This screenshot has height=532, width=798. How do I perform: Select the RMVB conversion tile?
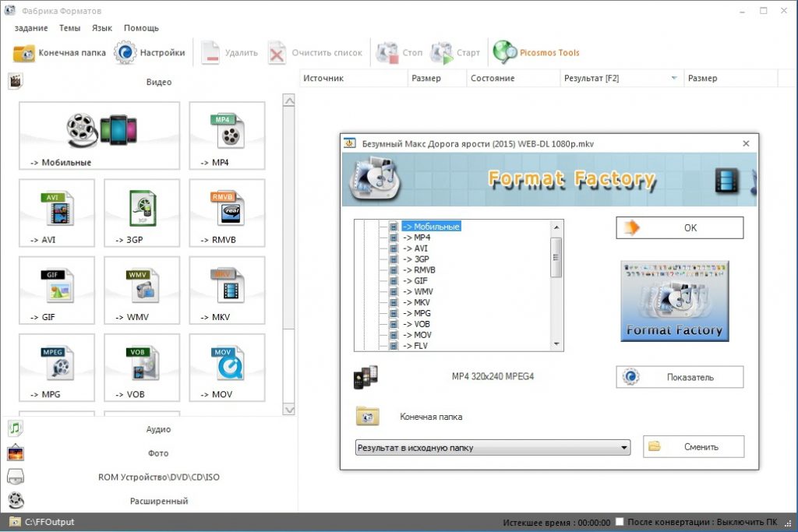[227, 213]
